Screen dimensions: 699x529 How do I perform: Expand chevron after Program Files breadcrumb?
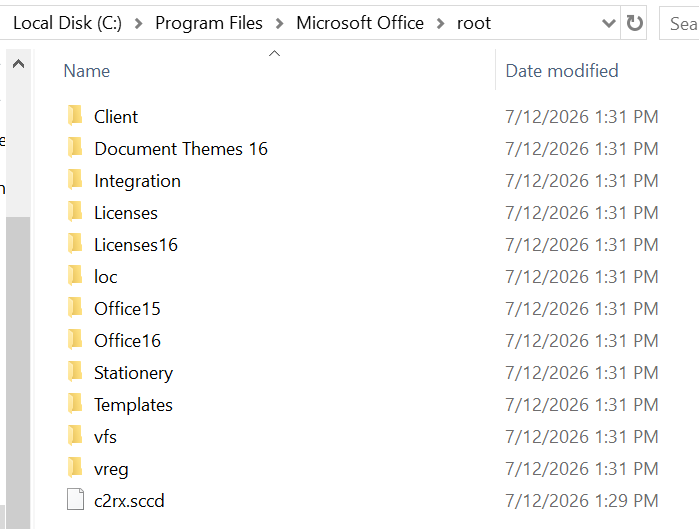(x=280, y=24)
